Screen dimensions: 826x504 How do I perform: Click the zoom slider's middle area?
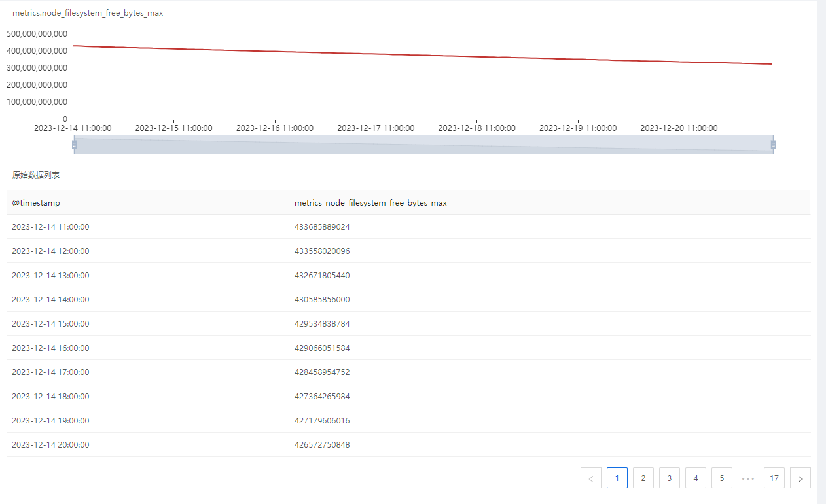click(423, 145)
